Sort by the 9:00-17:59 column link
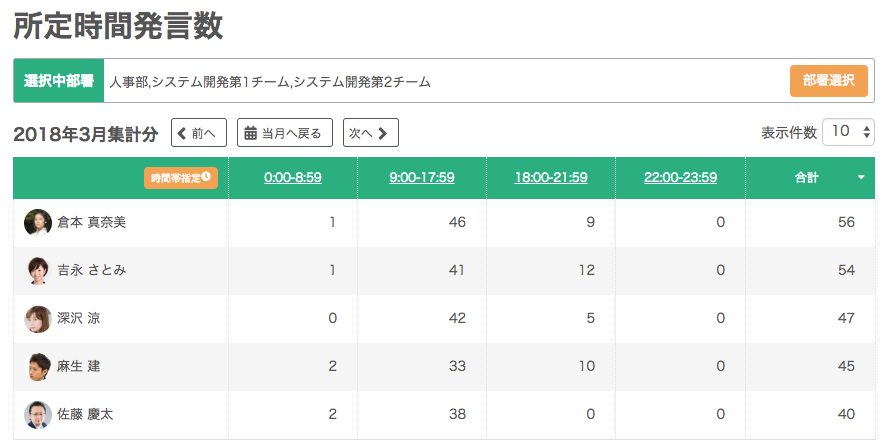Image resolution: width=884 pixels, height=446 pixels. (x=422, y=178)
